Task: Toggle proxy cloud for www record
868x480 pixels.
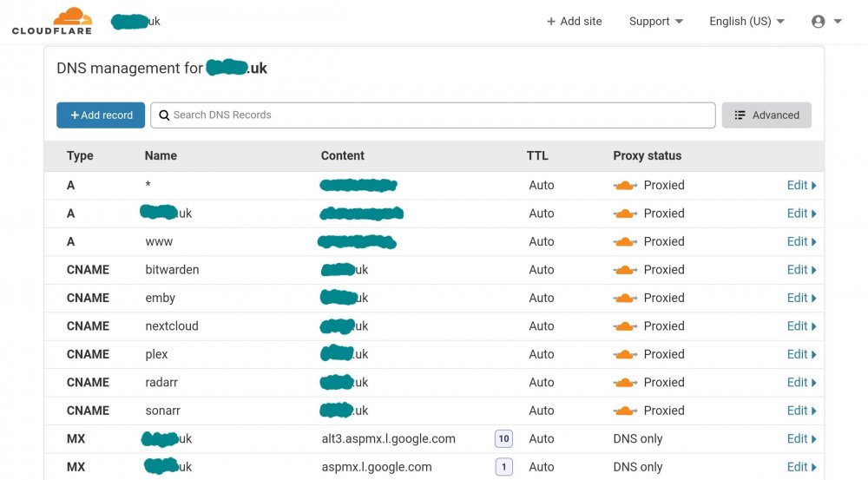Action: pyautogui.click(x=625, y=241)
